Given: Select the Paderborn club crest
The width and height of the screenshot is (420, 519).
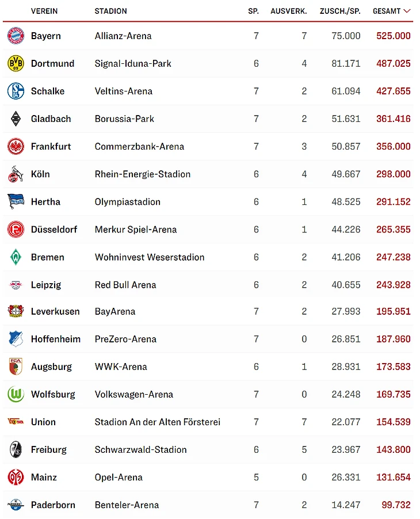Looking at the screenshot, I should [x=16, y=505].
